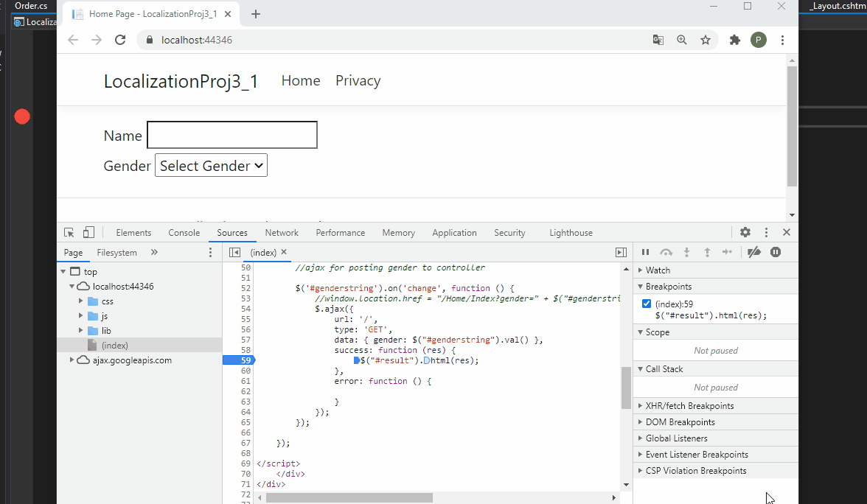Step into the next function call
This screenshot has width=867, height=504.
pos(686,252)
